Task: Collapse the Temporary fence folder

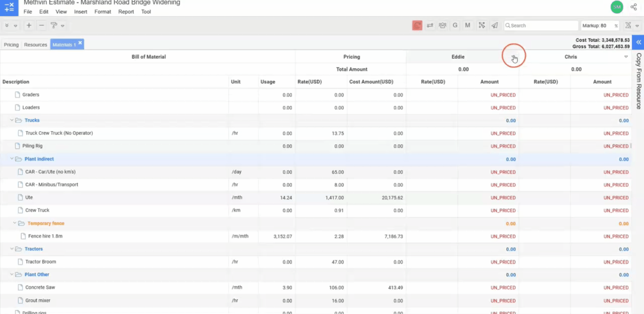Action: tap(15, 223)
